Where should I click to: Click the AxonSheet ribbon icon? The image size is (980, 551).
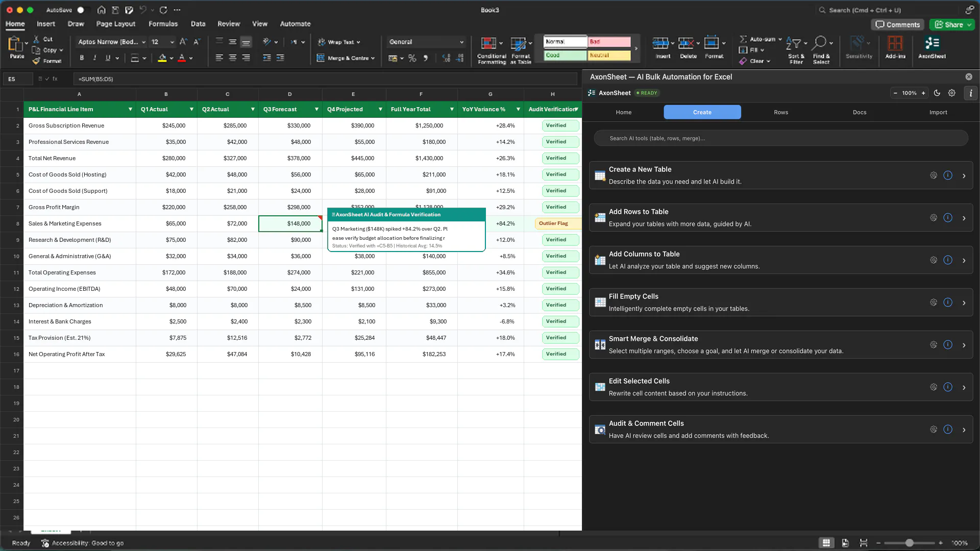click(x=932, y=48)
